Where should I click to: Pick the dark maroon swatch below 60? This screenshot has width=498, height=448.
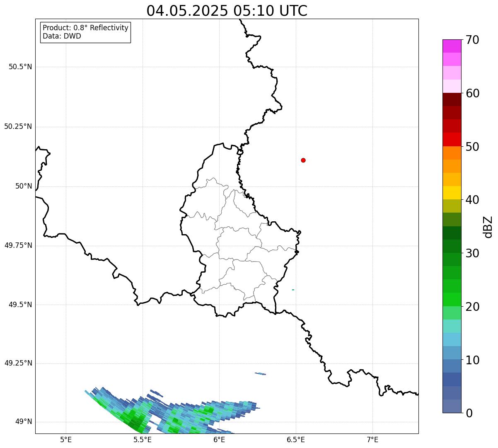click(x=452, y=99)
